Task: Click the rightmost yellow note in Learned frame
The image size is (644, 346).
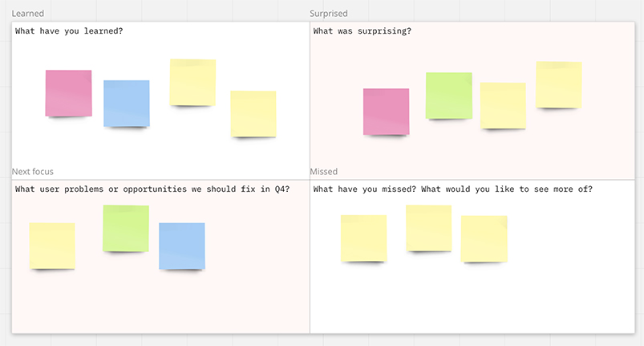Action: (253, 113)
